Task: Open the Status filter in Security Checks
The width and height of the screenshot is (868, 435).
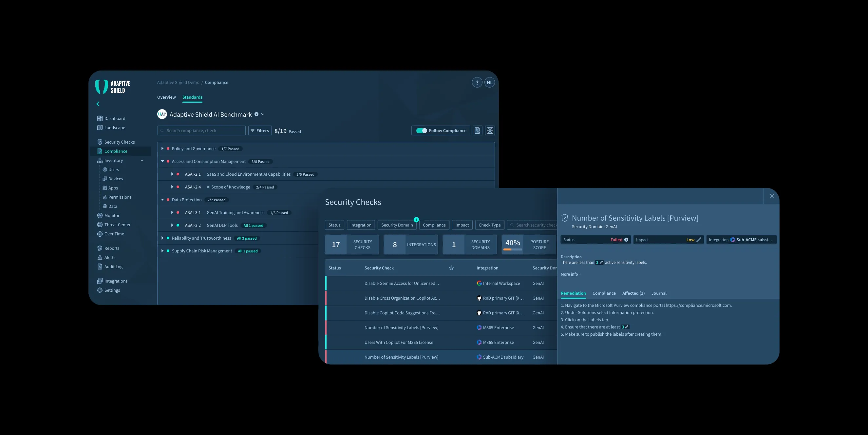Action: tap(334, 225)
